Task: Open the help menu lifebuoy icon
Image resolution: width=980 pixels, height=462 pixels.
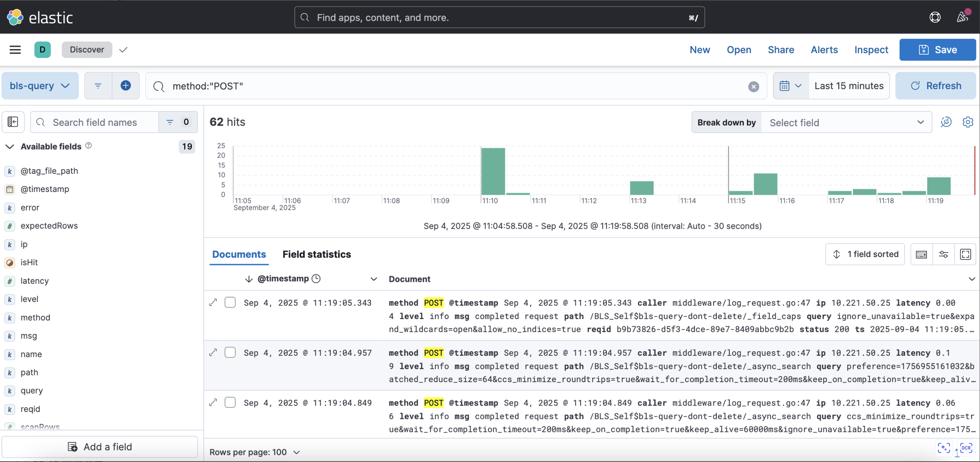Action: click(935, 17)
